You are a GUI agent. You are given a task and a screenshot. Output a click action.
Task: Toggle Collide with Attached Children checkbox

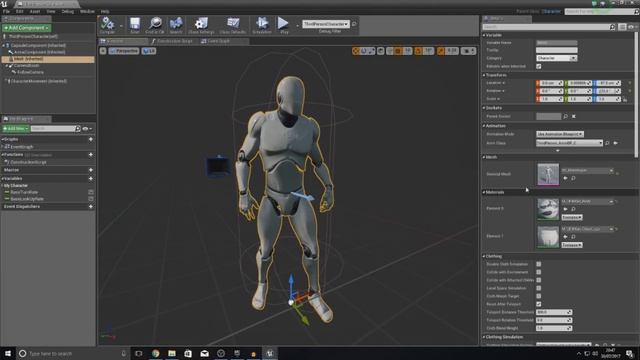[x=539, y=280]
